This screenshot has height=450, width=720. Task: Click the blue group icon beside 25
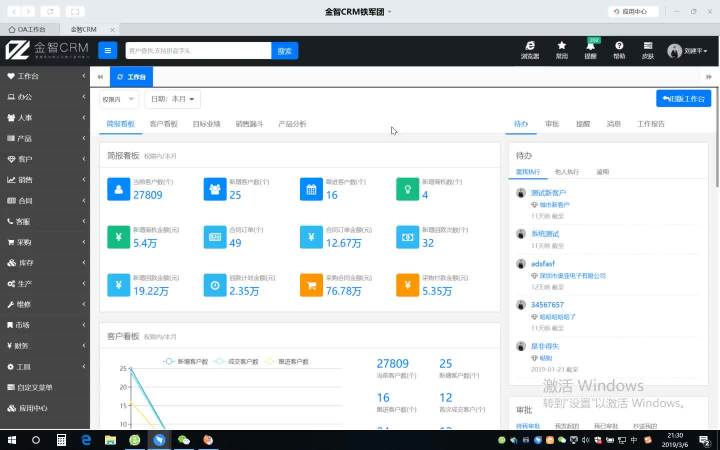[215, 189]
